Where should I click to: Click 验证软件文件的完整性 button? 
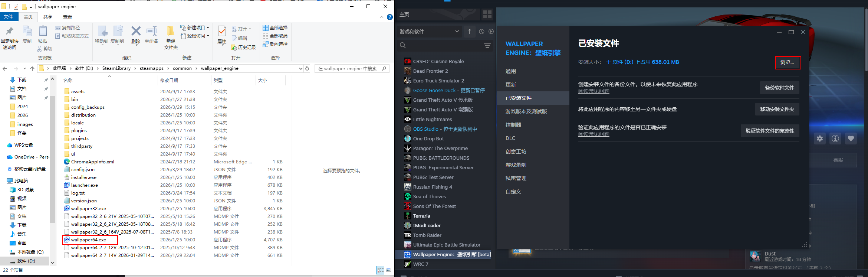point(770,131)
